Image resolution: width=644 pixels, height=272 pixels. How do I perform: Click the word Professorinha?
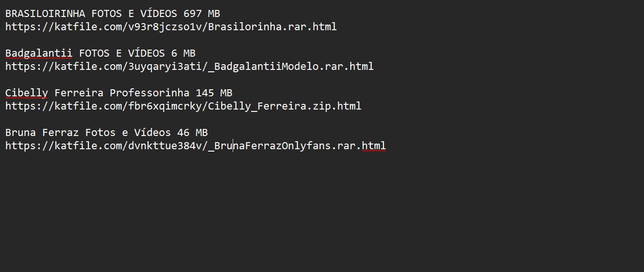150,93
